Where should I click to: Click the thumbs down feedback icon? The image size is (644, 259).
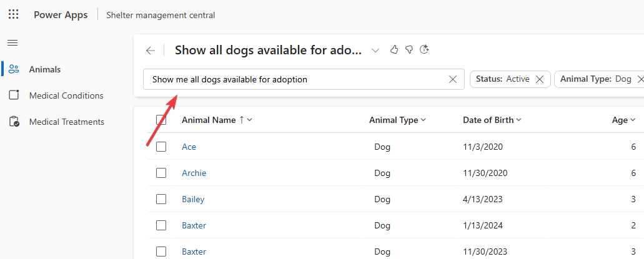(409, 50)
